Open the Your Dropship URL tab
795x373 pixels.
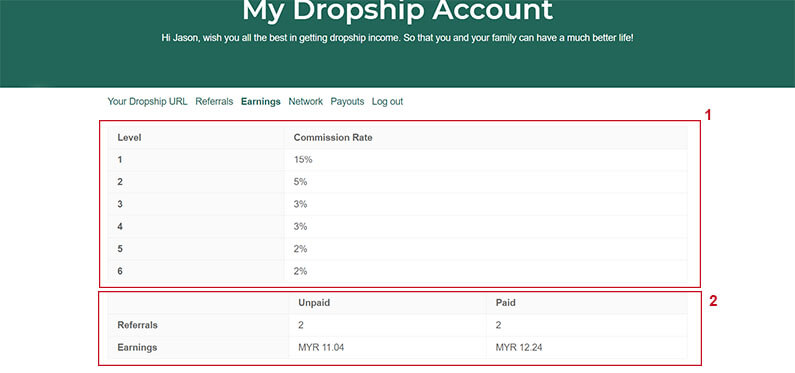click(148, 101)
